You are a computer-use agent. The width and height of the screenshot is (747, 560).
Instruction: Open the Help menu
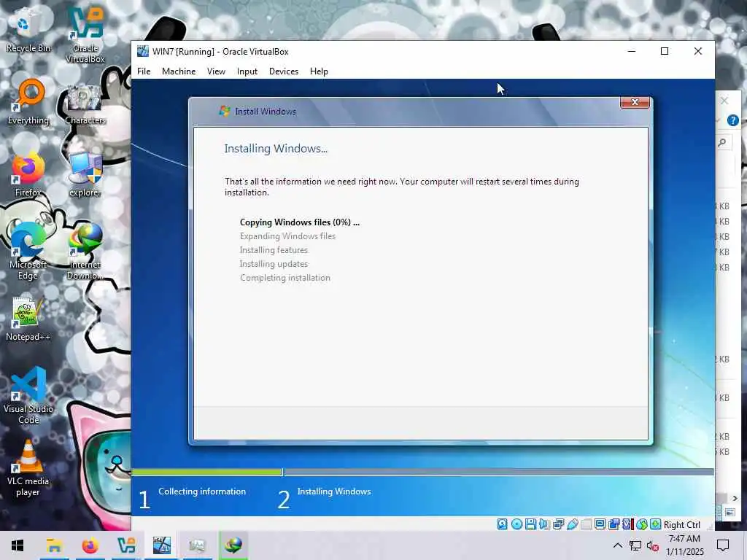coord(319,71)
